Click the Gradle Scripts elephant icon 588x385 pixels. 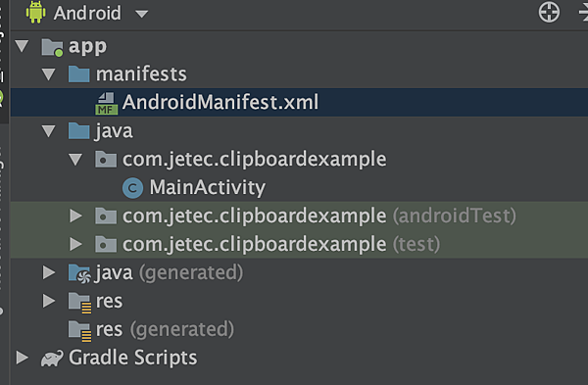[52, 359]
